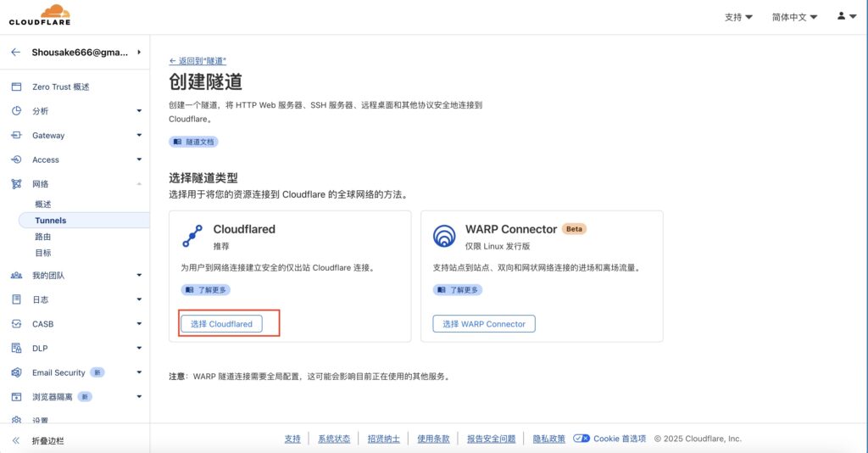
Task: Open the 设置 sidebar item
Action: 40,420
